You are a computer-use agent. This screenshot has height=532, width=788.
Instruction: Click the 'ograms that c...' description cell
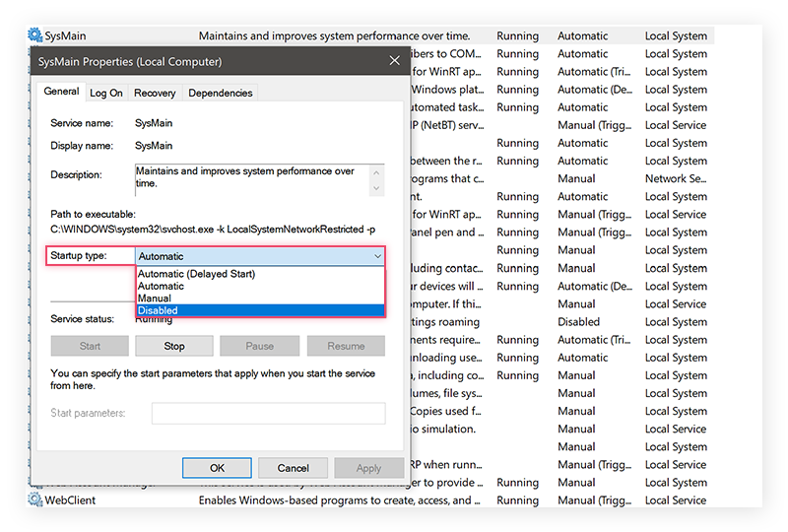click(447, 178)
